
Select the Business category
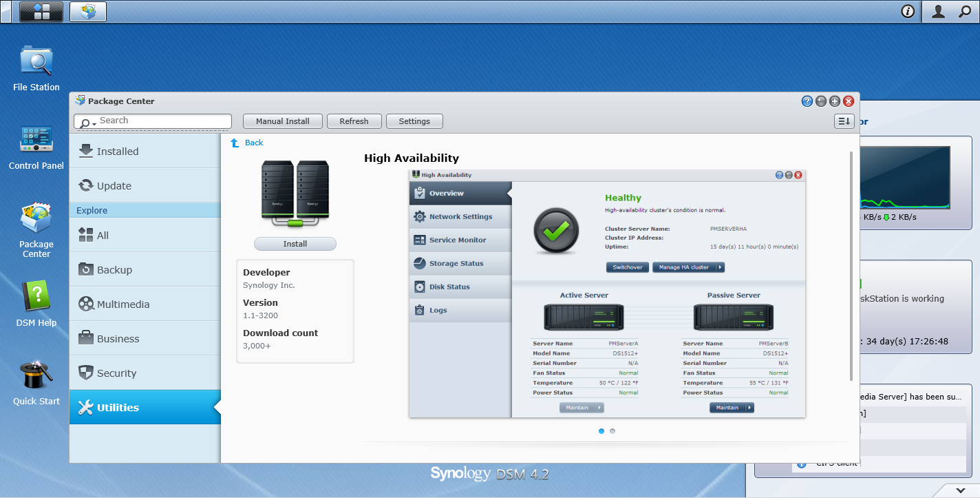[145, 338]
